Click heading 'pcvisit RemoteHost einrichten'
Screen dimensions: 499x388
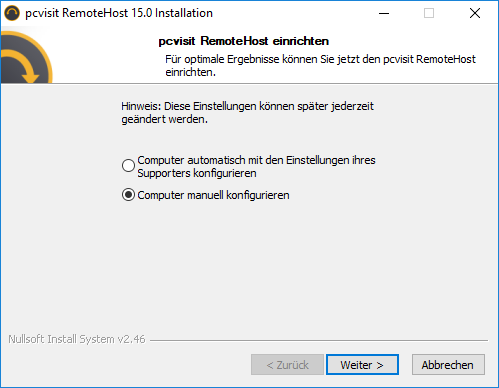click(x=244, y=41)
